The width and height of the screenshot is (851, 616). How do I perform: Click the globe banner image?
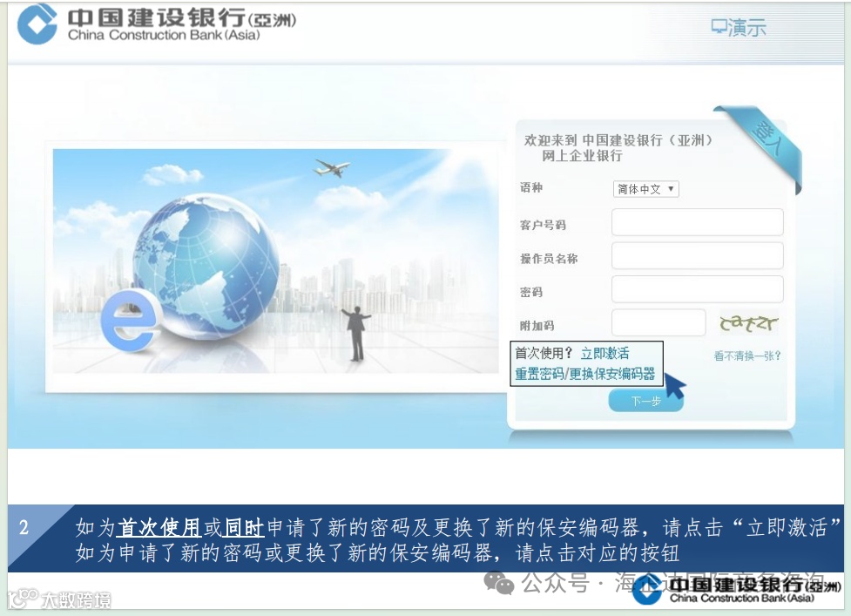tap(276, 261)
